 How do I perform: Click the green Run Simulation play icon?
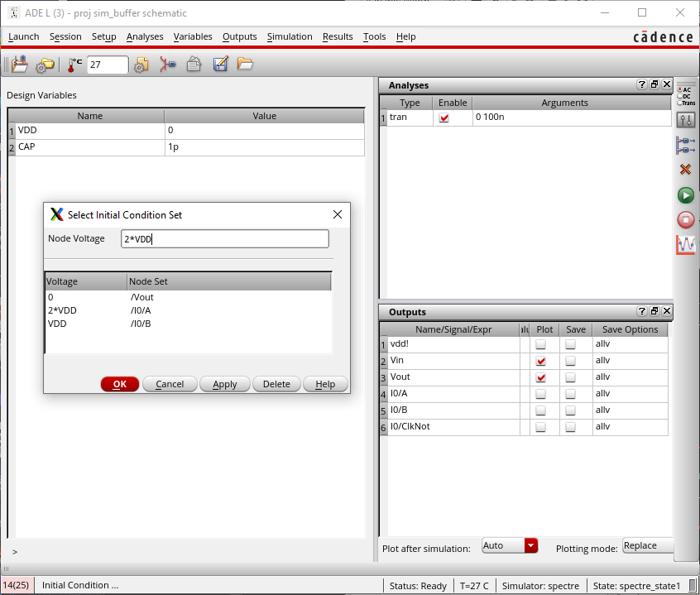[x=685, y=195]
